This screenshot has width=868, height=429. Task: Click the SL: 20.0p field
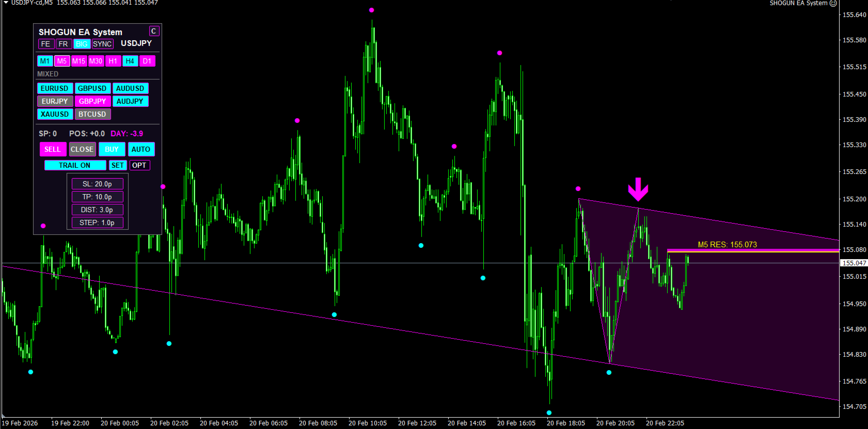(x=97, y=184)
